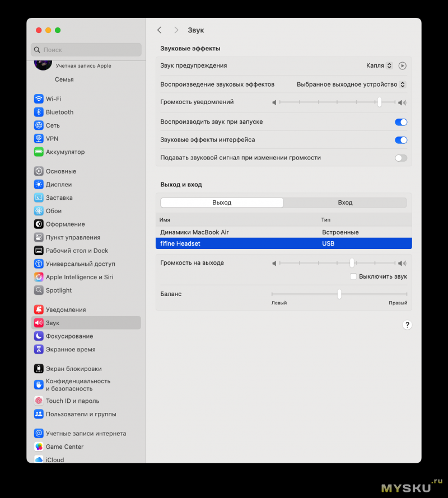Image resolution: width=448 pixels, height=498 pixels.
Task: Open the Аккумулятор battery icon
Action: click(x=39, y=152)
